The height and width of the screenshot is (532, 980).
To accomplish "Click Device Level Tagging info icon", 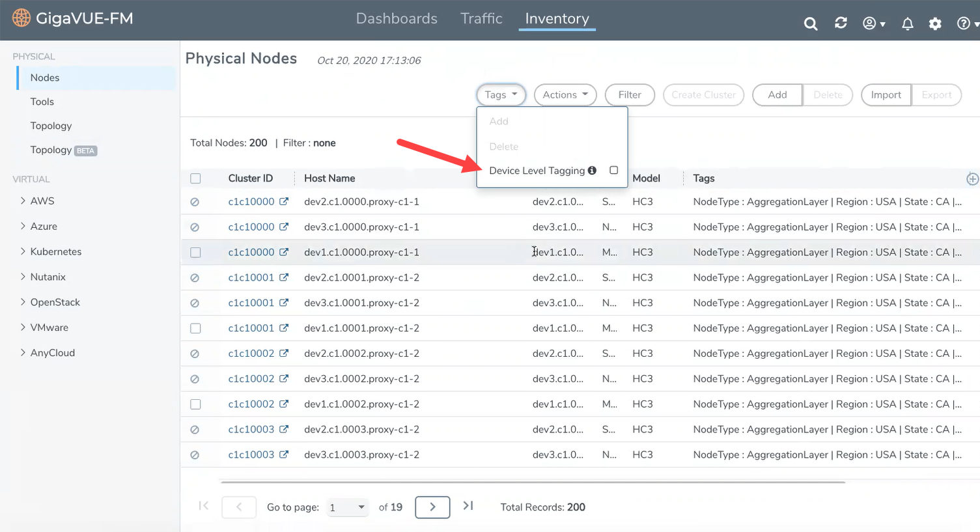I will pyautogui.click(x=592, y=171).
